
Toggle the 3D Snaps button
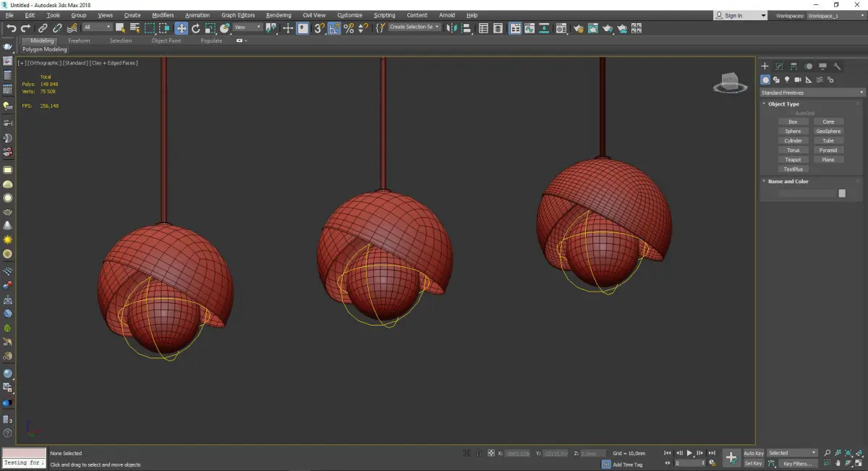click(319, 28)
